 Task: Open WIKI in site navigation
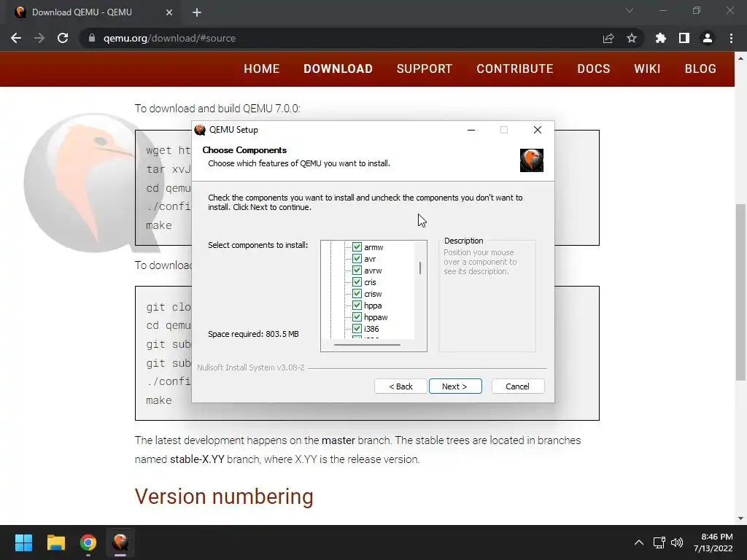tap(647, 69)
